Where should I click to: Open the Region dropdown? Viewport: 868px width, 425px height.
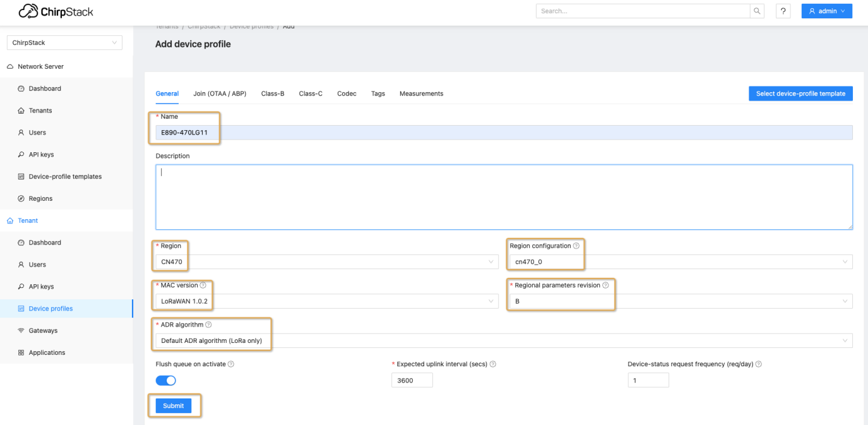coord(325,262)
